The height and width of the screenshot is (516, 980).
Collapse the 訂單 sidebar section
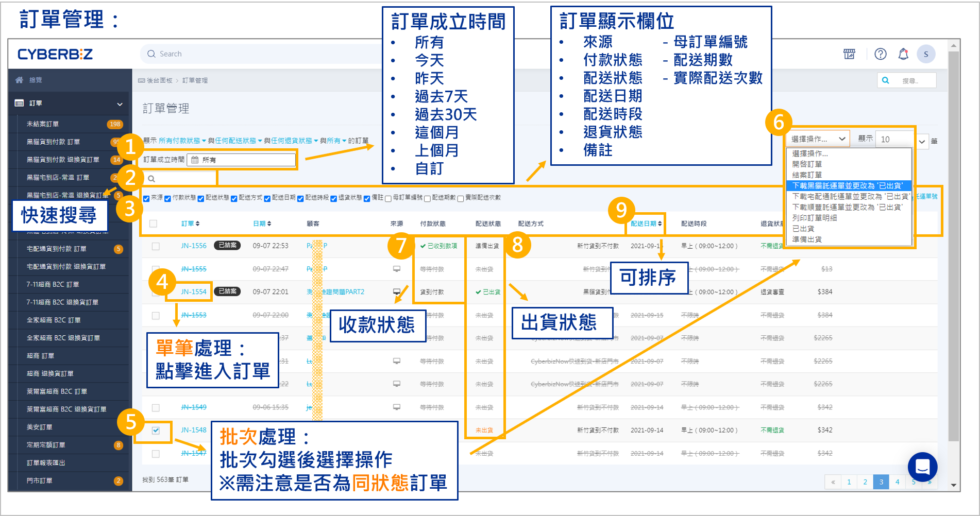pyautogui.click(x=120, y=104)
